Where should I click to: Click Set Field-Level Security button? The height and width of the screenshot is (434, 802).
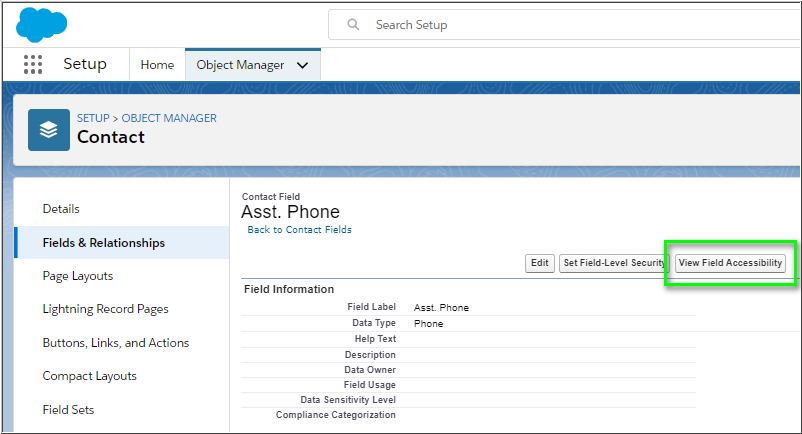[x=614, y=263]
